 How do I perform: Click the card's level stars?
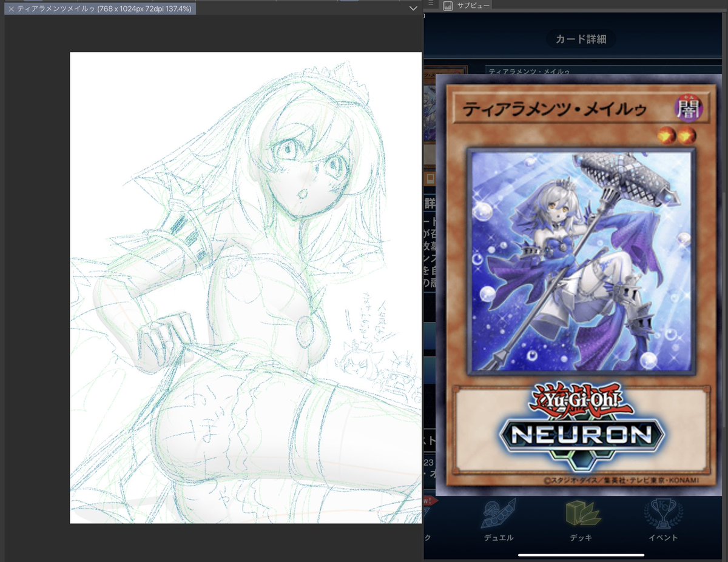pos(676,136)
